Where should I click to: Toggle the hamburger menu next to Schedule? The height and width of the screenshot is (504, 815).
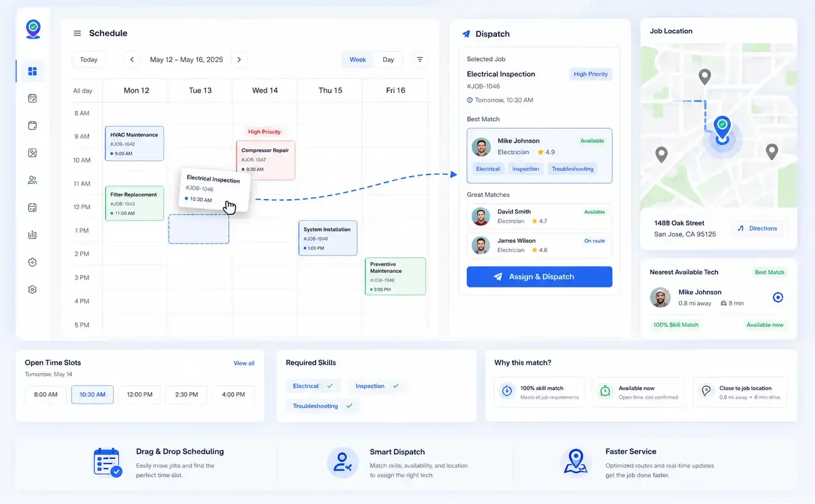click(77, 33)
